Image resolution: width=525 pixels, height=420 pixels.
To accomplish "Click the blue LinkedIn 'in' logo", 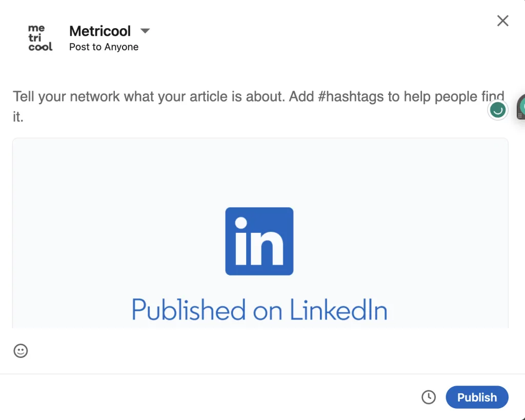I will point(259,241).
